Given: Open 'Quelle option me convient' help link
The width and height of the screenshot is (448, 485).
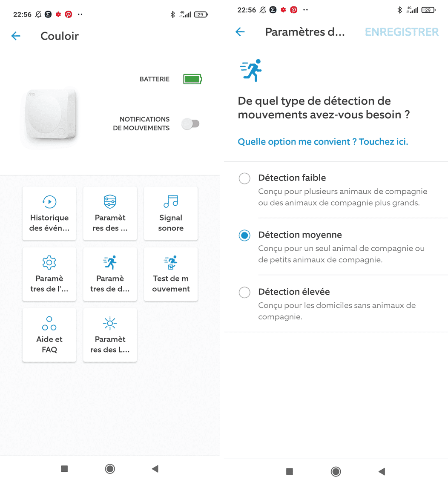Looking at the screenshot, I should [x=323, y=142].
